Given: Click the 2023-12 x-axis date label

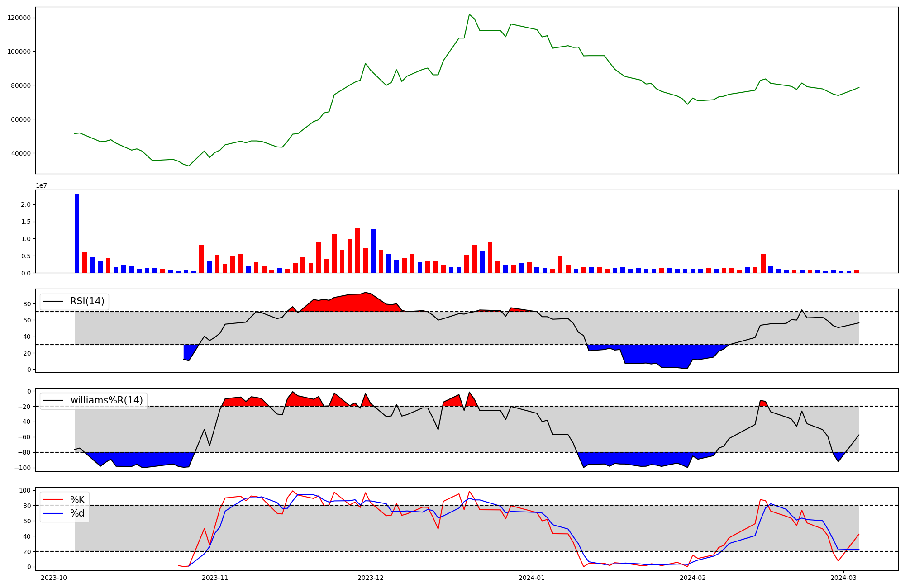Looking at the screenshot, I should point(371,578).
